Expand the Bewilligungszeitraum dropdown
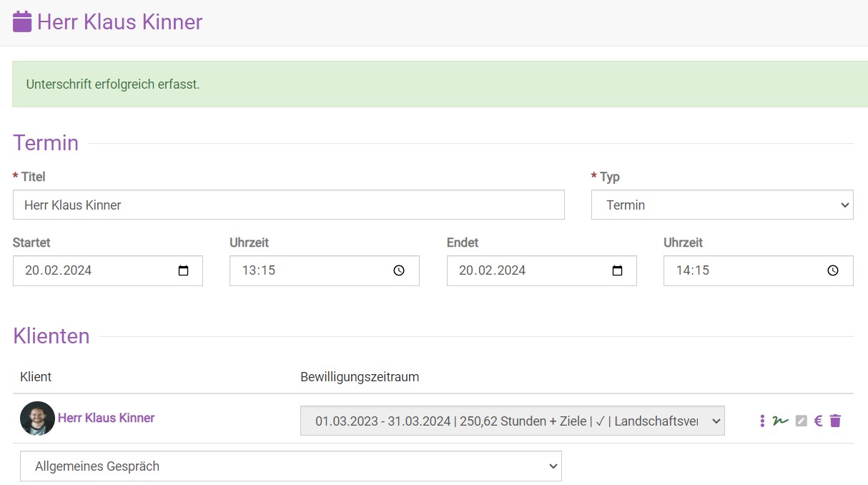 pos(512,421)
